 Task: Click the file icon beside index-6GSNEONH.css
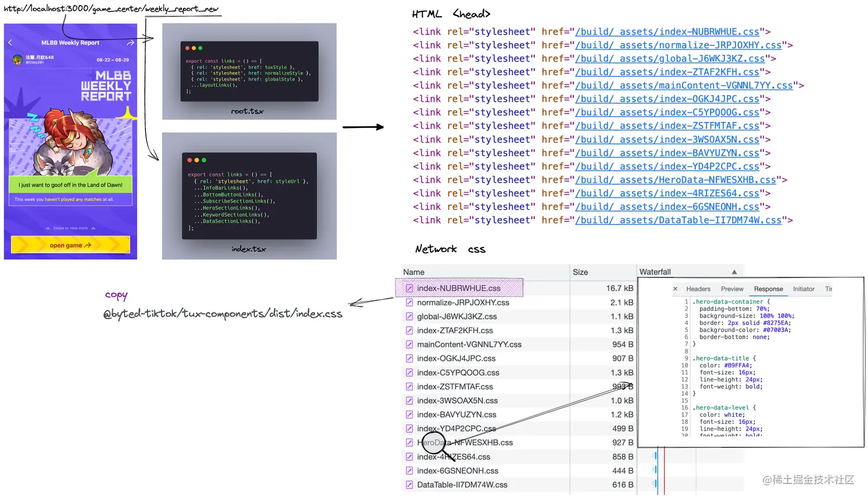click(x=409, y=471)
